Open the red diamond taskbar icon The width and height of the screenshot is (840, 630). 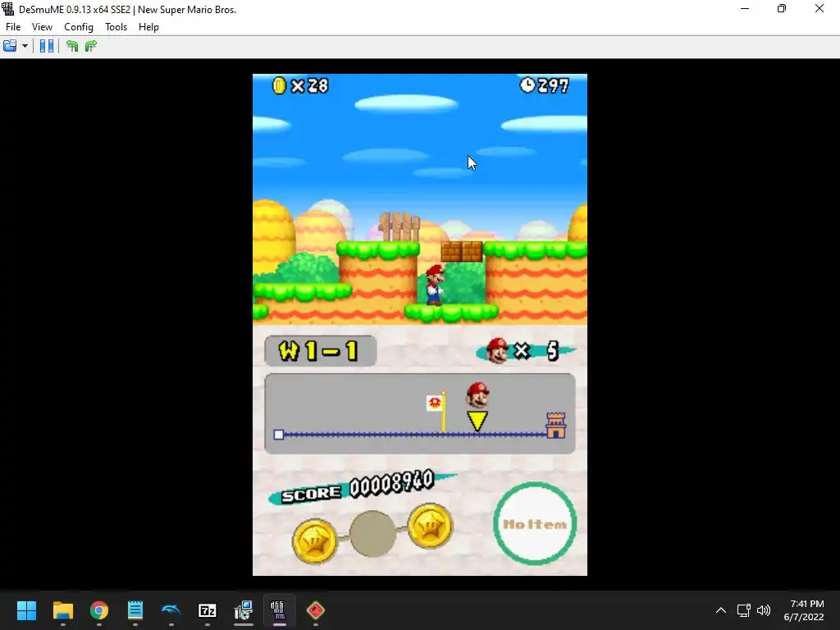point(316,610)
